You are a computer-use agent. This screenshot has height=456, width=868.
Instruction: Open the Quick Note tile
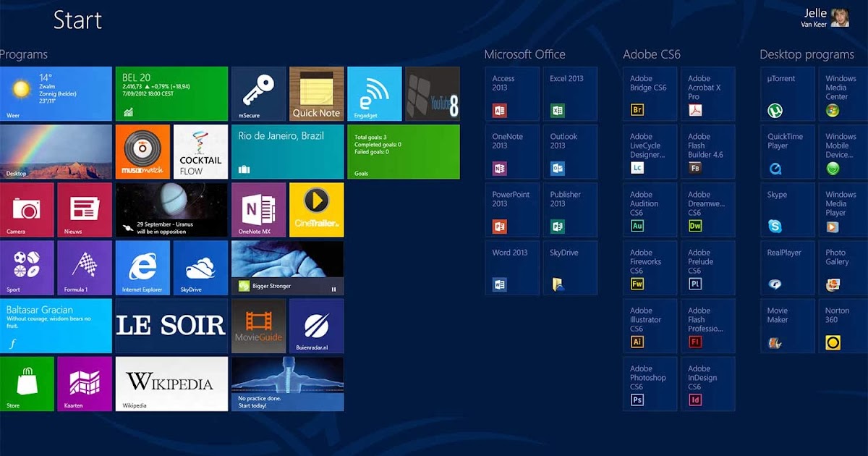tap(316, 94)
